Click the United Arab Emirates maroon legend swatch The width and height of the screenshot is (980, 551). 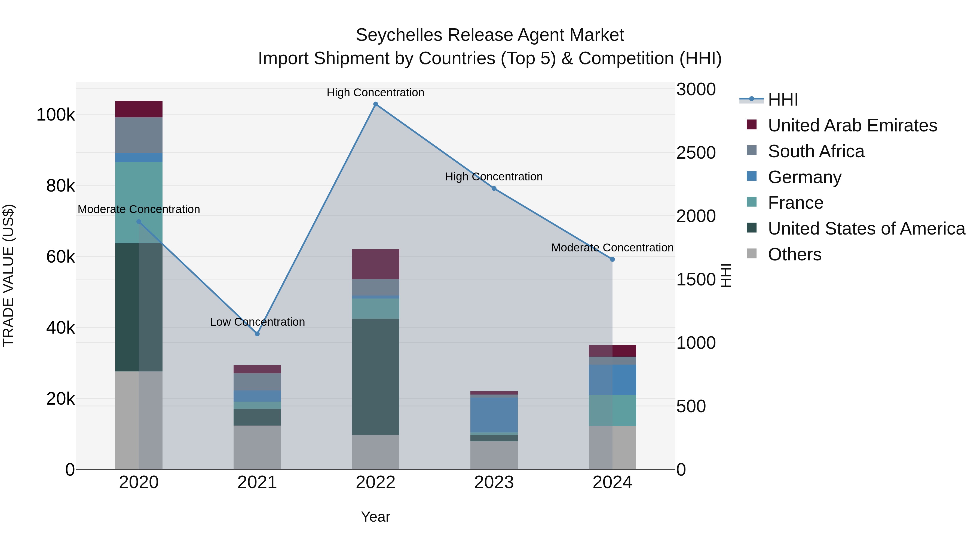751,124
